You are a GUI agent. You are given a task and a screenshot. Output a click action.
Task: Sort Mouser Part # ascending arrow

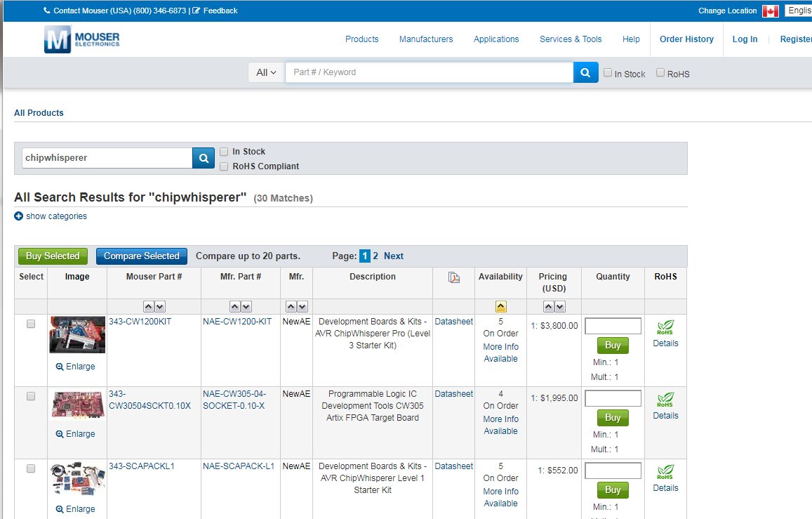(149, 307)
